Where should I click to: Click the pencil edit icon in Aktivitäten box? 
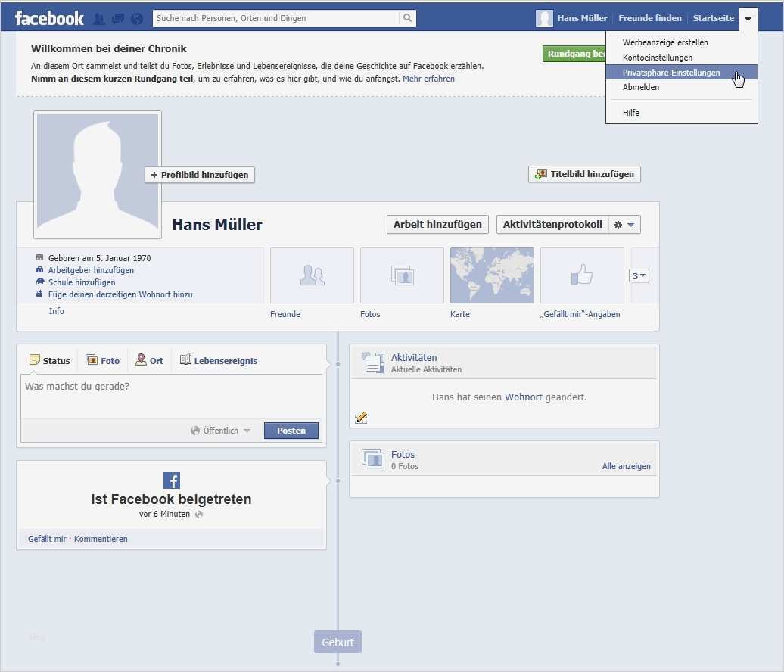tap(361, 418)
